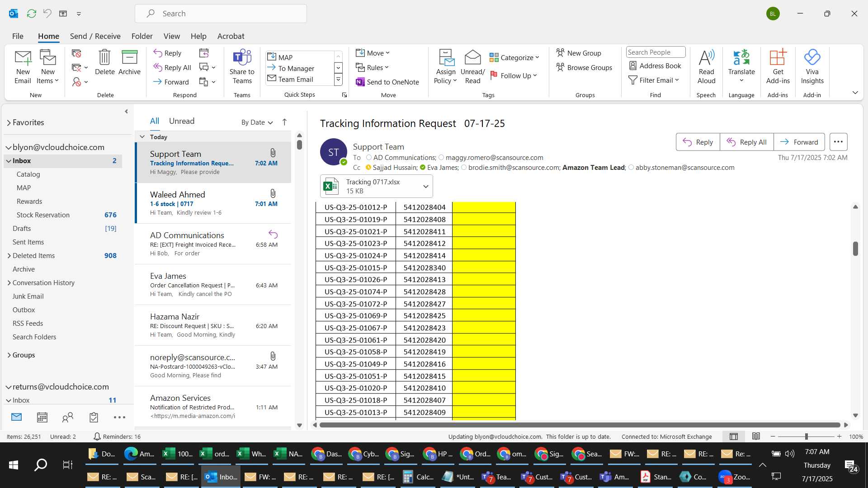Click the Undo arrow in title bar
868x488 pixels.
click(47, 14)
